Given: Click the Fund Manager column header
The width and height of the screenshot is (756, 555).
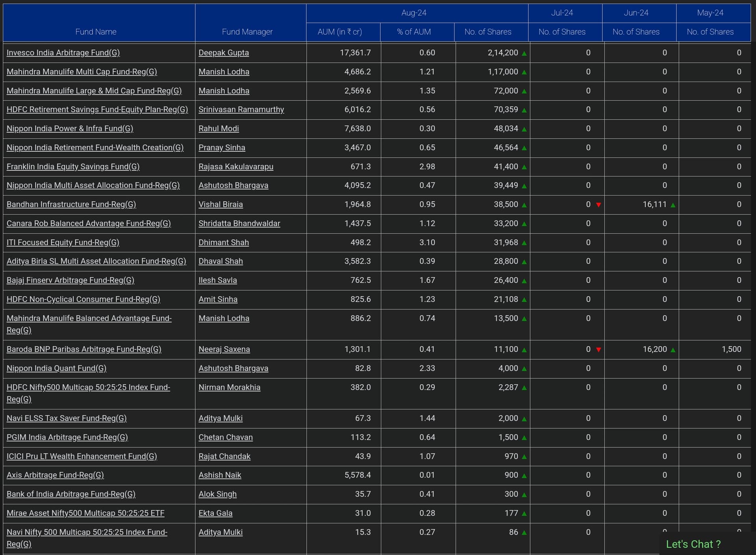Looking at the screenshot, I should tap(247, 32).
